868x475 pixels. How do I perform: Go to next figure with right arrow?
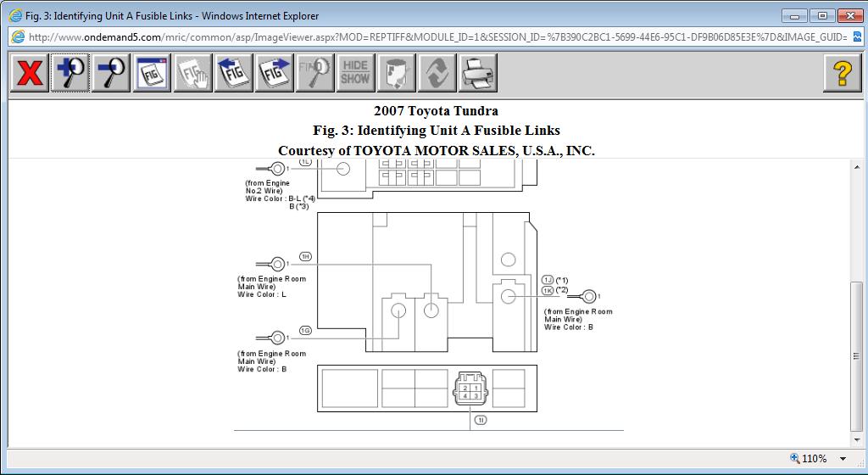pyautogui.click(x=274, y=73)
